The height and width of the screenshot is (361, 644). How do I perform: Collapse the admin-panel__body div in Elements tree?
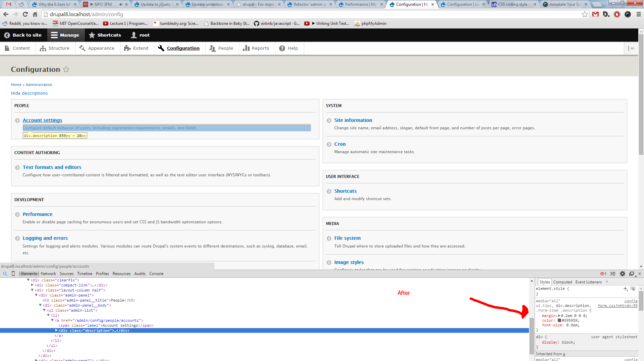point(41,305)
